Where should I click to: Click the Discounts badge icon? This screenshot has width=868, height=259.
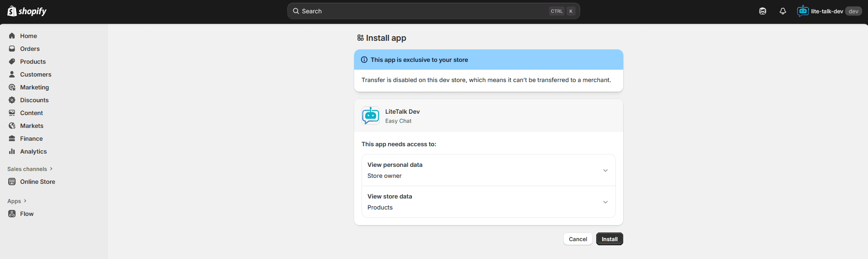[x=12, y=100]
